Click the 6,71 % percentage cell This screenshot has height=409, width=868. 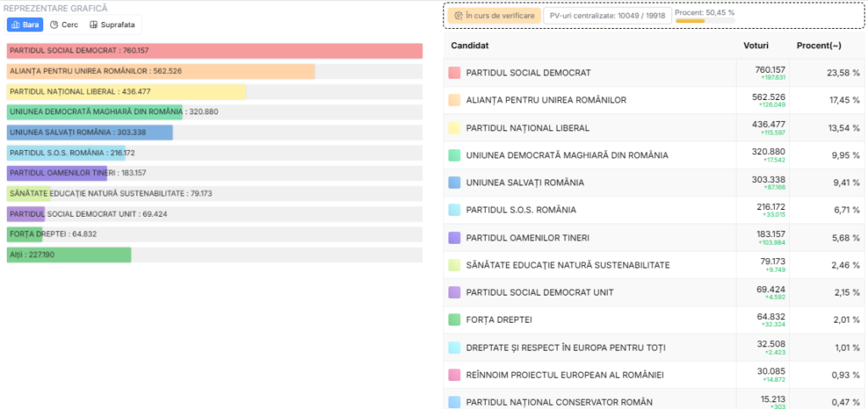[x=828, y=210]
